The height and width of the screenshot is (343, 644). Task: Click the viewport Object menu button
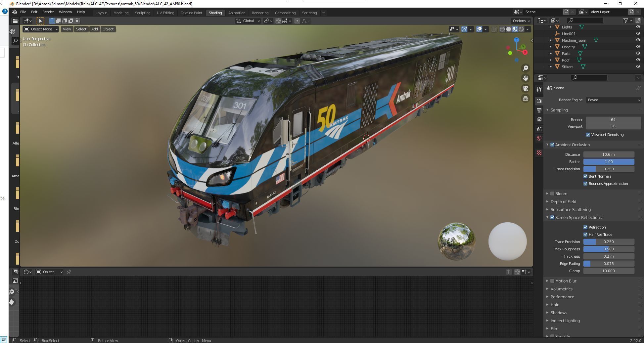tap(108, 29)
